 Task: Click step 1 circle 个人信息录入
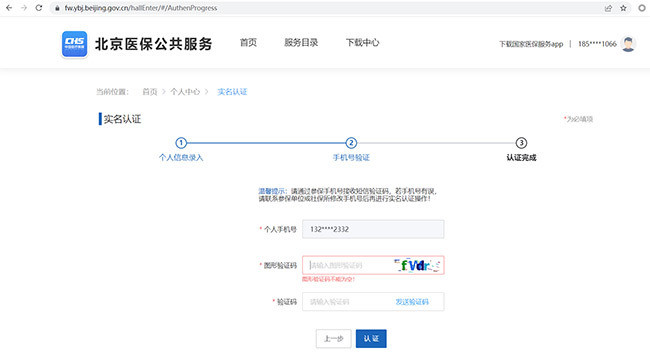[x=181, y=143]
